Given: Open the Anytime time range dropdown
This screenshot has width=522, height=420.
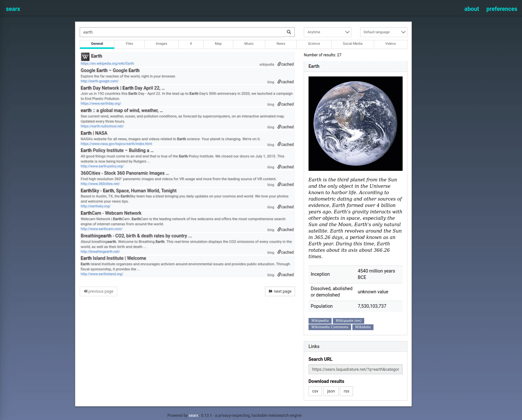Looking at the screenshot, I should pos(327,32).
